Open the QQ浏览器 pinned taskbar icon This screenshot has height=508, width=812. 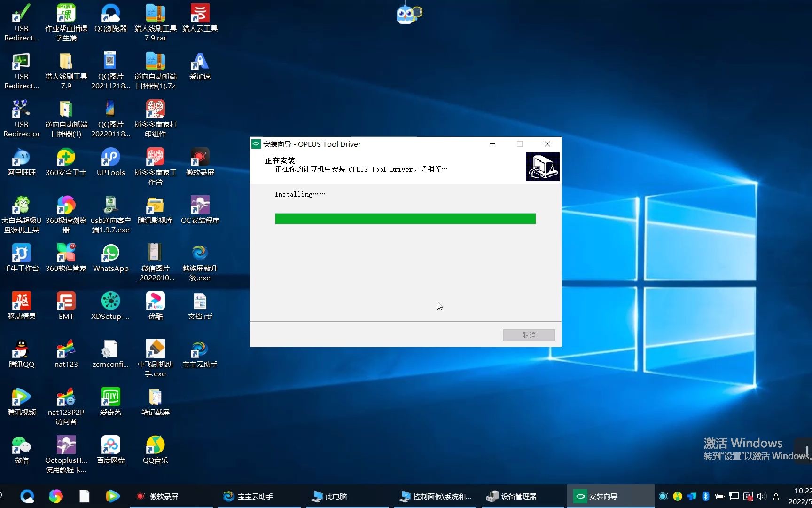[x=27, y=496]
